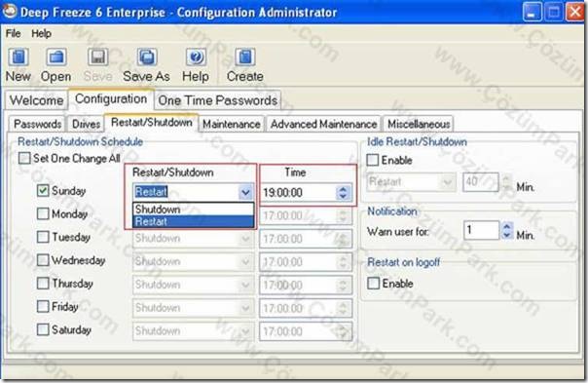
Task: Click the Idle 40 minutes field
Action: click(481, 182)
